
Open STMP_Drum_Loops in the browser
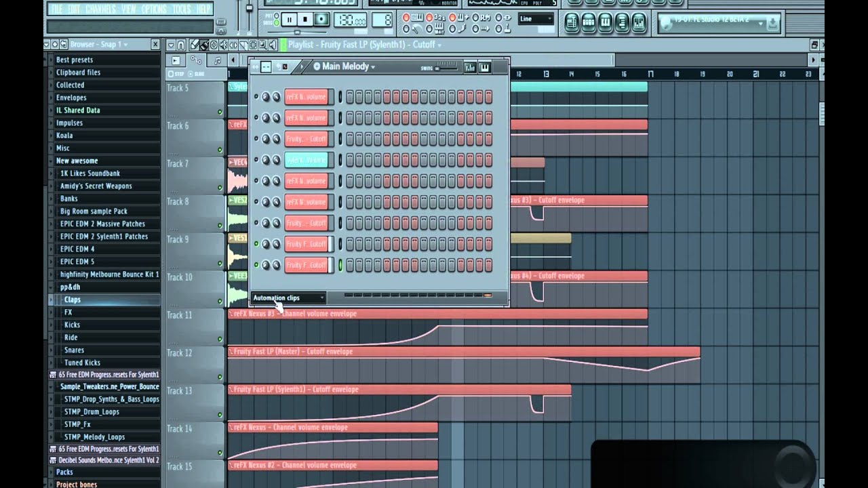pos(92,411)
